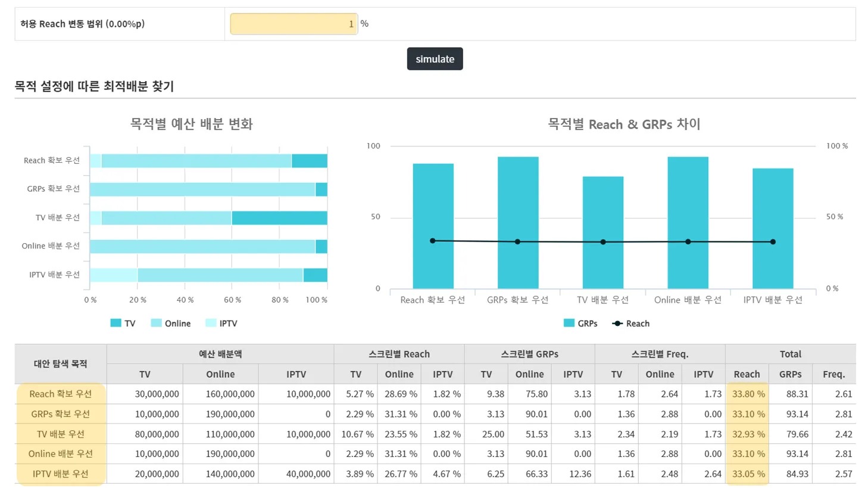The height and width of the screenshot is (488, 868).
Task: Click Total Reach value 32.93 %
Action: point(747,434)
